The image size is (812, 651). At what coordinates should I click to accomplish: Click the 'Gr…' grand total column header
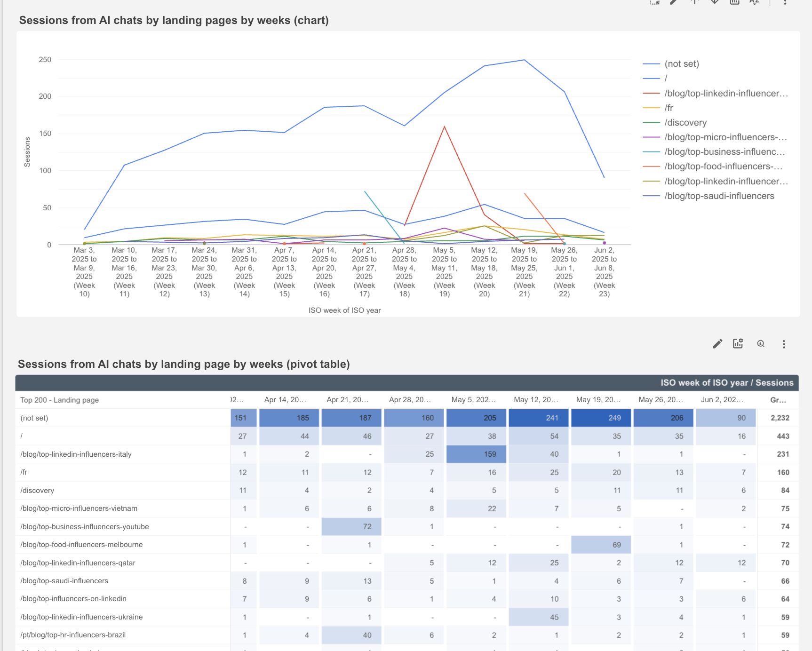(x=778, y=400)
